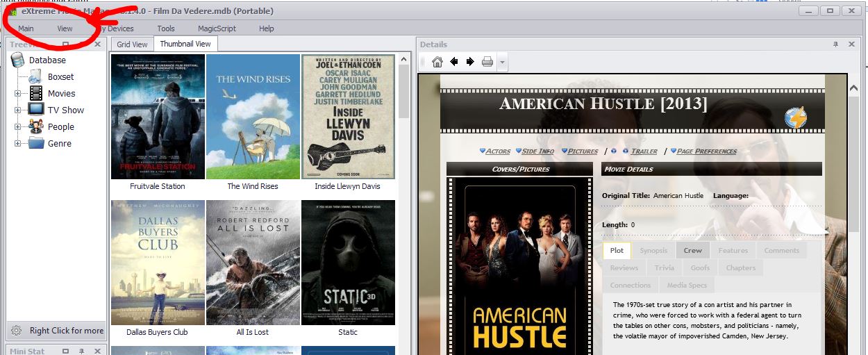Expand the Genre tree node
This screenshot has height=355, width=868.
tap(18, 144)
